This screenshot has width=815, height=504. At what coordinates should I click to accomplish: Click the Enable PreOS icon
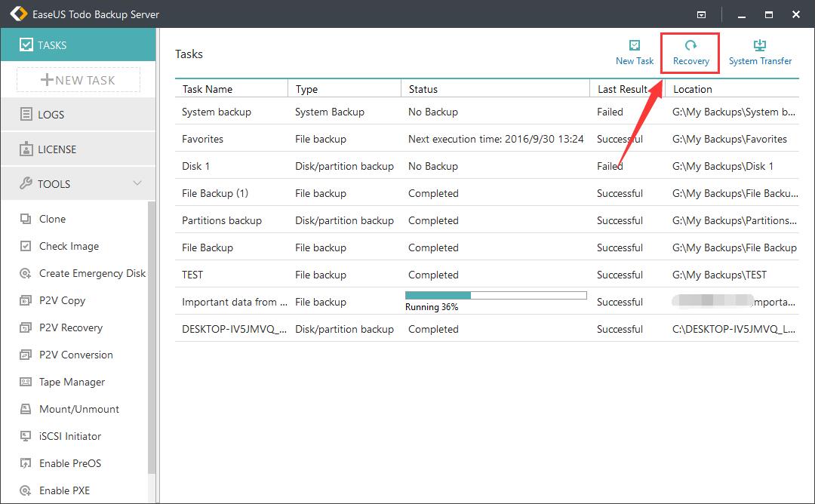tap(26, 463)
